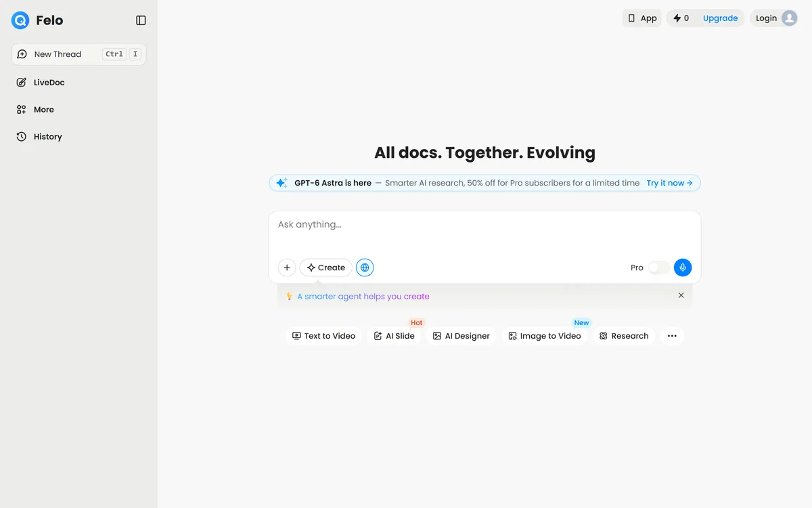
Task: Click the globe search scope icon
Action: [365, 268]
